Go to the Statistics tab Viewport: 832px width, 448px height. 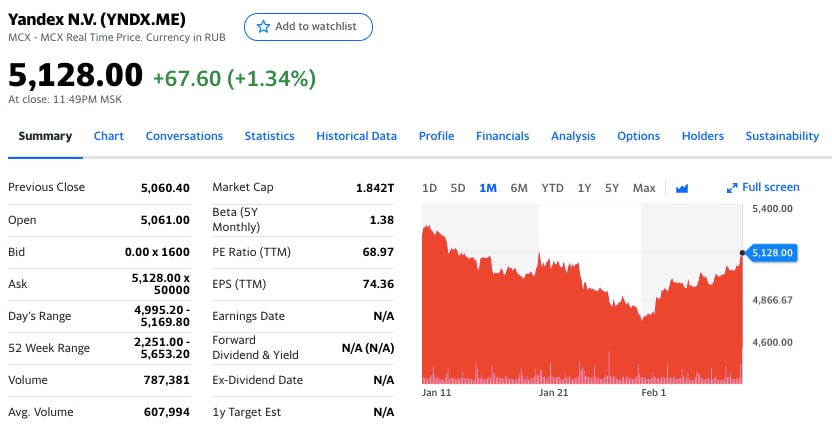(x=269, y=136)
